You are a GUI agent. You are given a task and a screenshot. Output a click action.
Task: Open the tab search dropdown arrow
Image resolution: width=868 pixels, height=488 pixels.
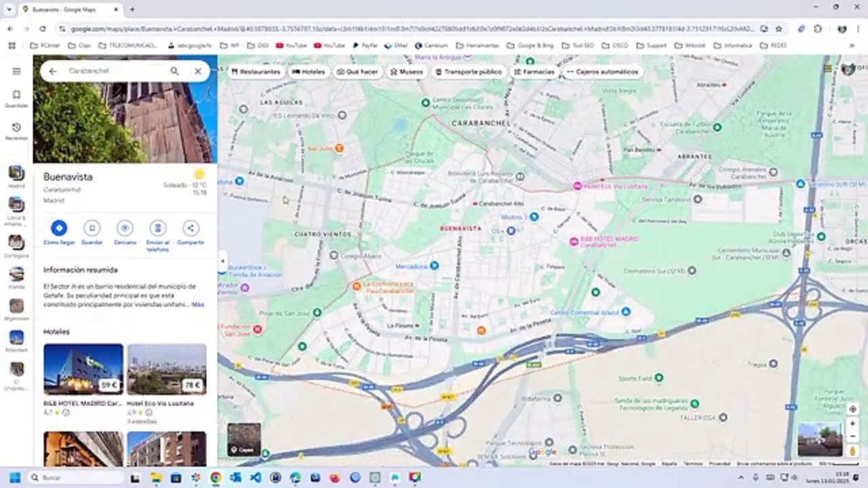[9, 9]
